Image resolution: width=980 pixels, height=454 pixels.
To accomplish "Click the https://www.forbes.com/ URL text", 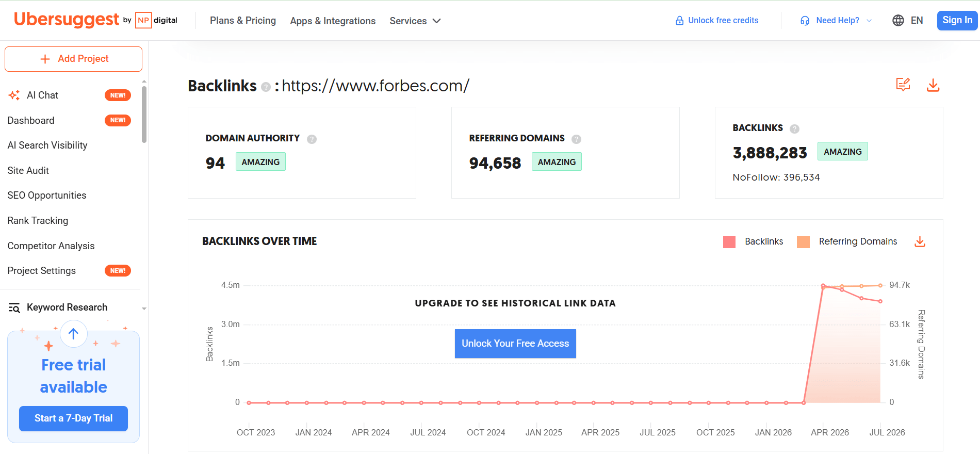I will pyautogui.click(x=375, y=86).
